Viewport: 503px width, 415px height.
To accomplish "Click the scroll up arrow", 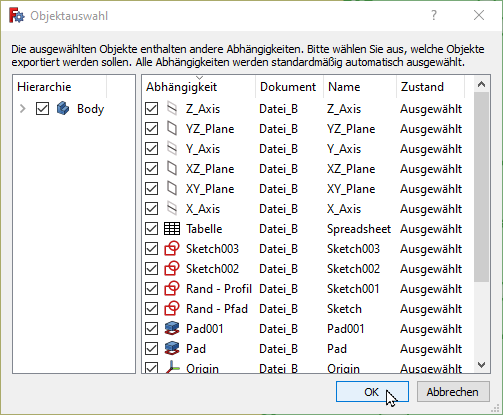I will tap(481, 84).
